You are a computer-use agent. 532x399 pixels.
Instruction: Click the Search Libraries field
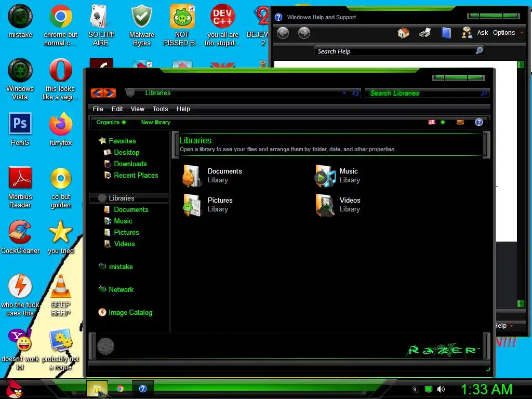tap(427, 93)
